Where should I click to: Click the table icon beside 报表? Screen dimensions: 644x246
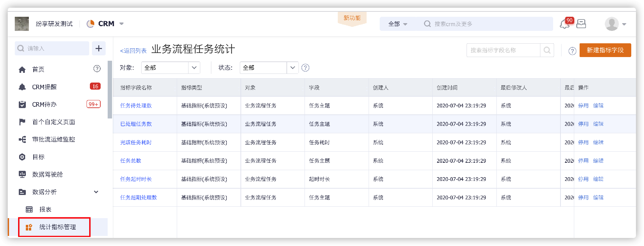point(29,209)
